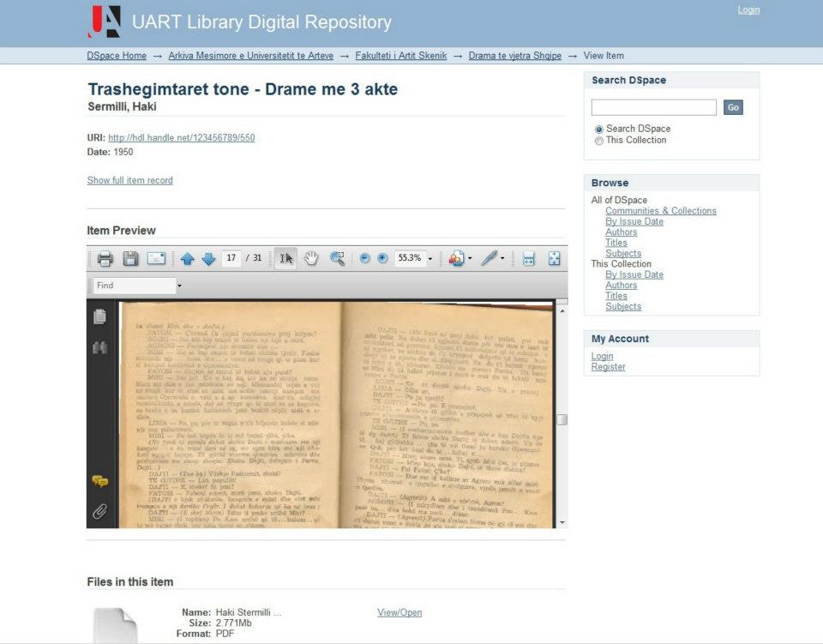Image resolution: width=823 pixels, height=644 pixels.
Task: Save the PDF with the floppy disk icon
Action: [x=130, y=258]
